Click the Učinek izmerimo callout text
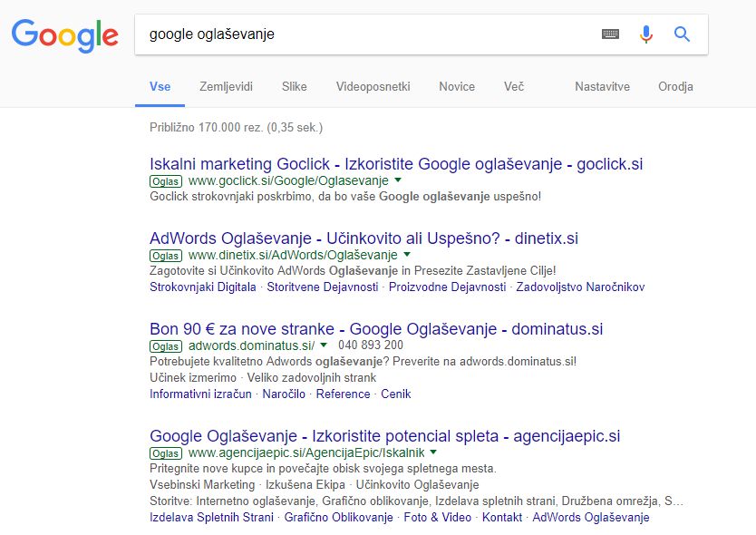The image size is (756, 535). click(x=193, y=378)
